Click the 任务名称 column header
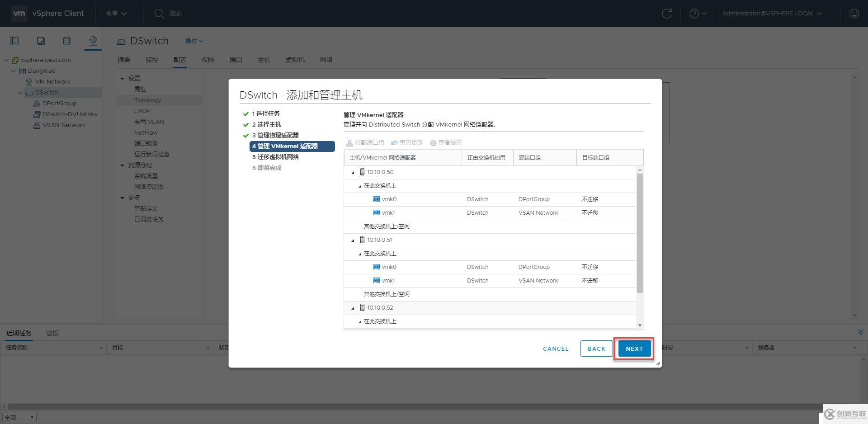The height and width of the screenshot is (424, 868). [53, 348]
